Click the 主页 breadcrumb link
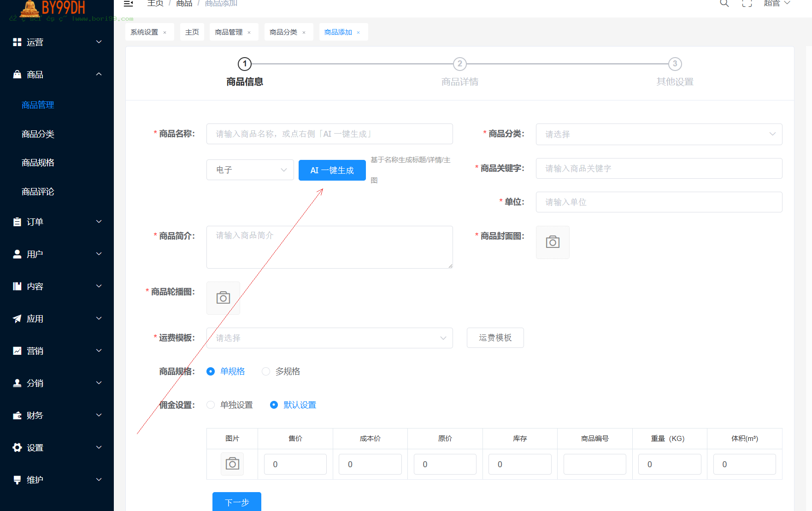This screenshot has width=812, height=511. tap(155, 3)
